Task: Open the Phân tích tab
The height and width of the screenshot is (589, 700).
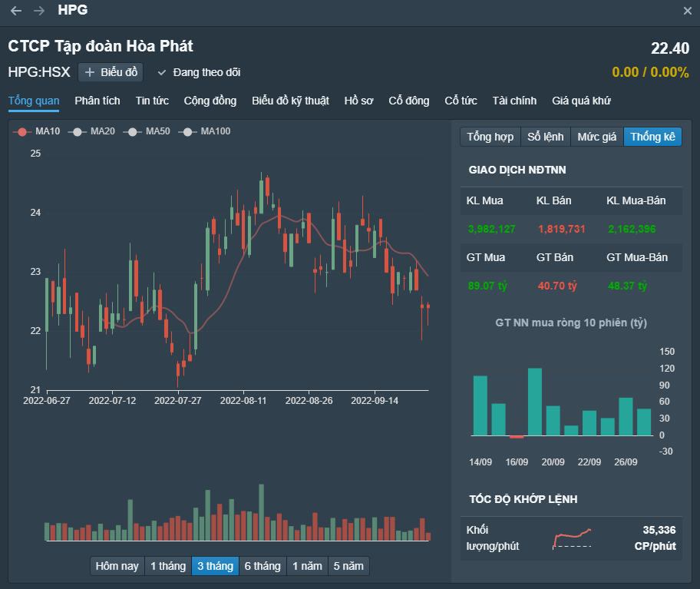Action: pos(97,101)
